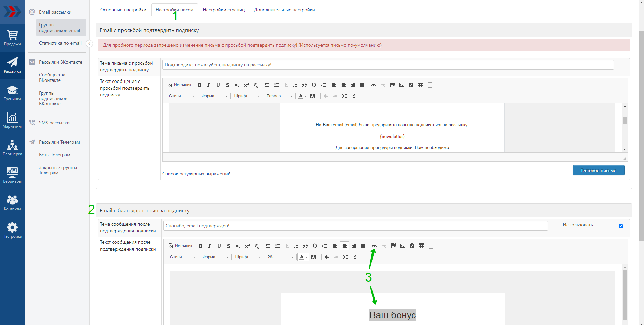Image resolution: width=644 pixels, height=325 pixels.
Task: Open the Тренинги sidebar section
Action: [x=12, y=93]
